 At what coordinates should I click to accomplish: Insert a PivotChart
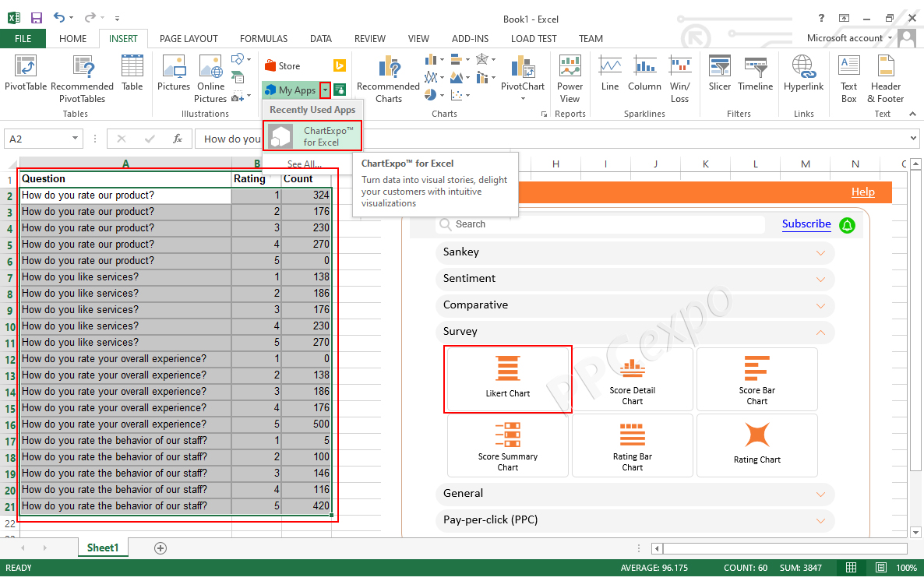point(522,73)
